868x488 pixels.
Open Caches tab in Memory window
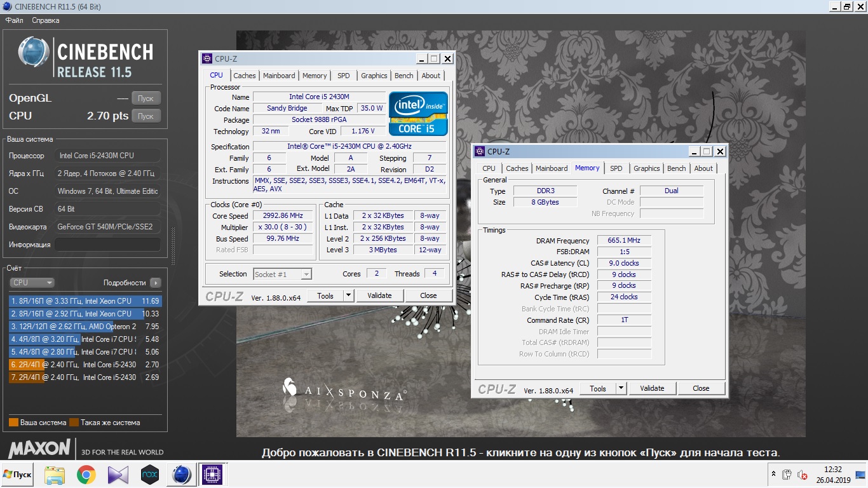click(517, 168)
